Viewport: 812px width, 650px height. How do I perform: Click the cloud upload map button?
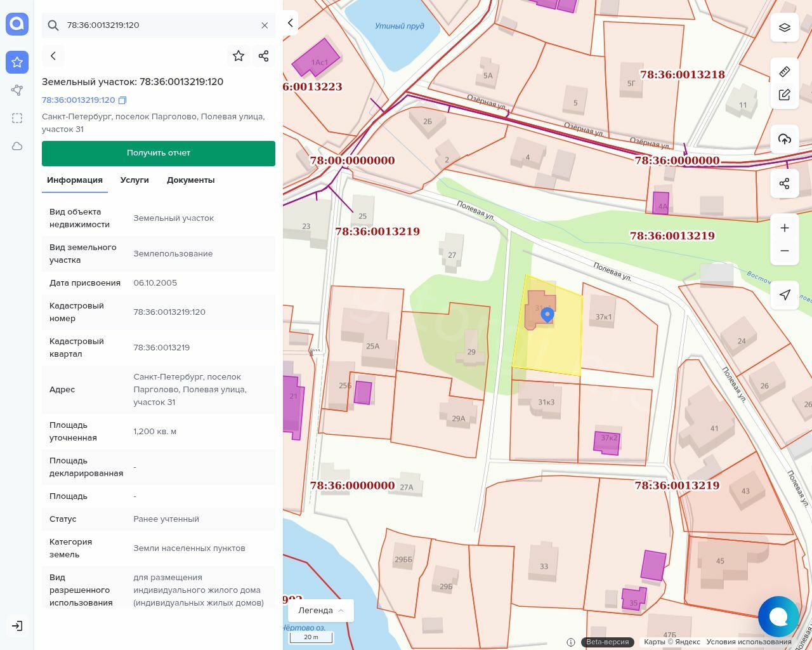tap(785, 139)
